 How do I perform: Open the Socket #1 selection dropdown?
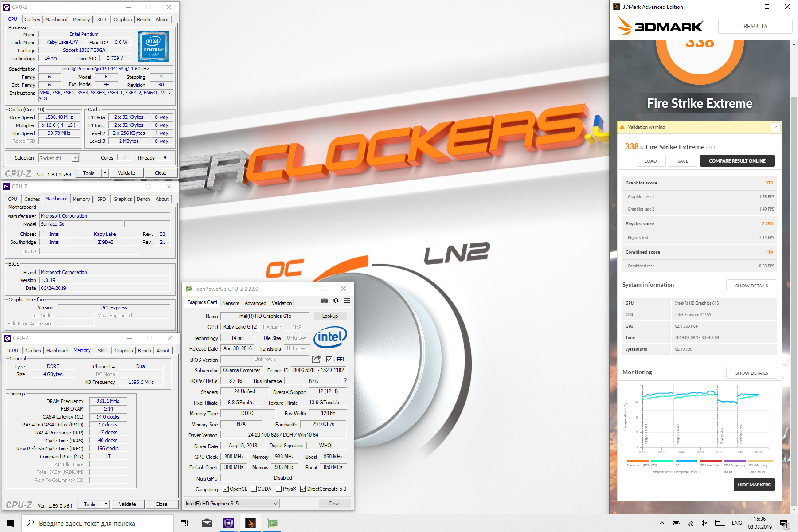point(59,158)
